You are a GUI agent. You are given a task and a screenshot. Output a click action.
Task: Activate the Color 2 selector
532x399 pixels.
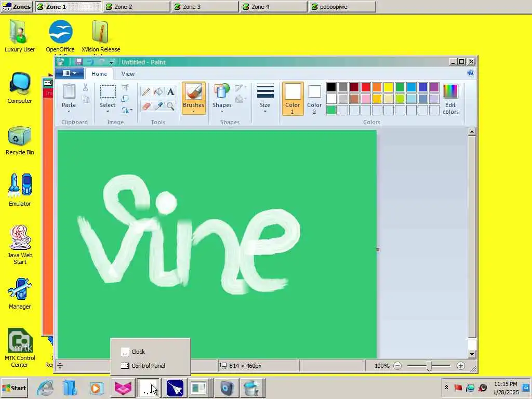pyautogui.click(x=314, y=99)
